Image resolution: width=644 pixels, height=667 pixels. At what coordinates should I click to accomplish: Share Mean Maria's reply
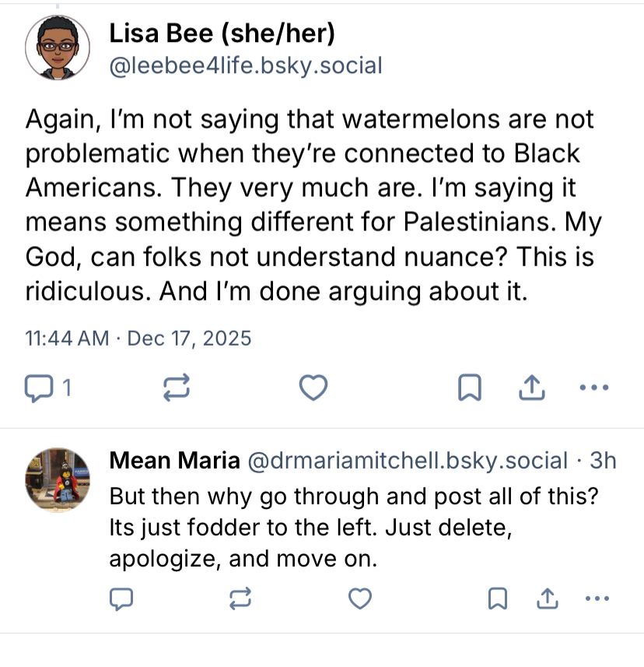pyautogui.click(x=547, y=599)
